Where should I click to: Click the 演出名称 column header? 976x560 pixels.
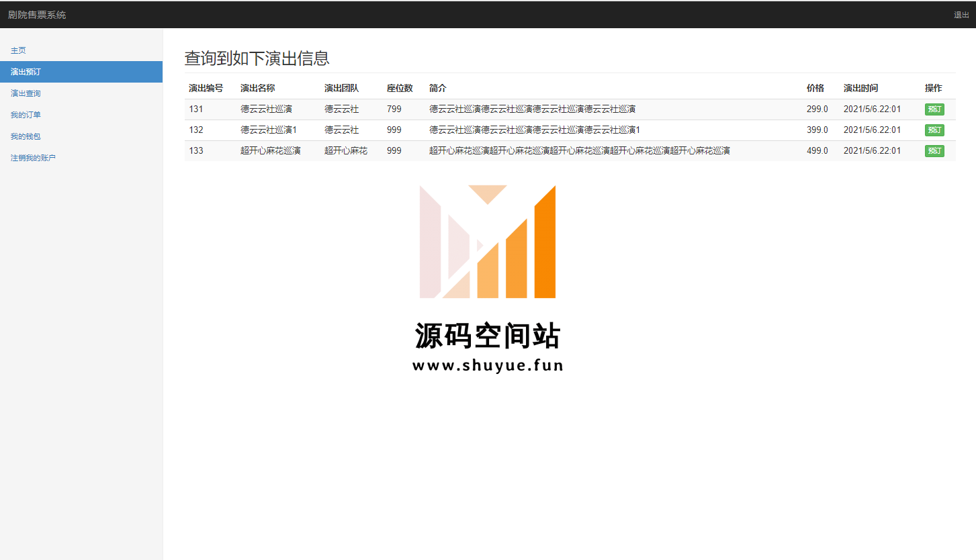coord(257,88)
